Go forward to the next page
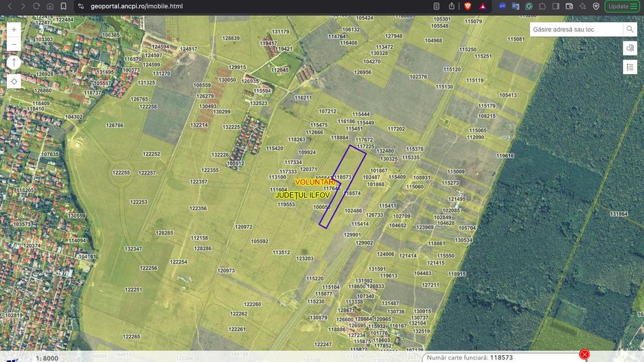The image size is (644, 362). point(23,6)
